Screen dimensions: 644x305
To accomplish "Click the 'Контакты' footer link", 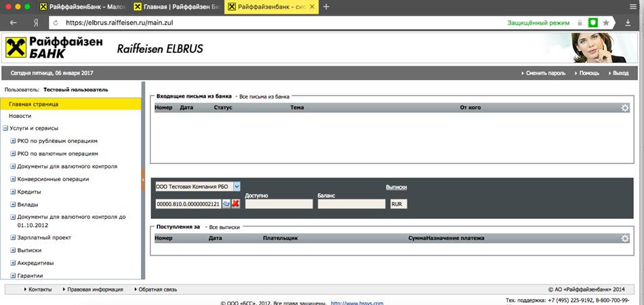I will (40, 289).
